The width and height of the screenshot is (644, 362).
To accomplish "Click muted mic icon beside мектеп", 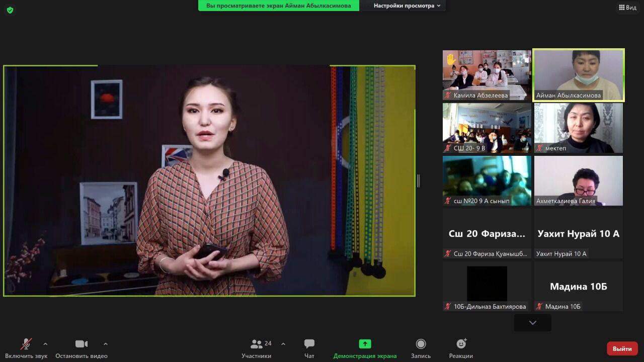I will pos(539,148).
